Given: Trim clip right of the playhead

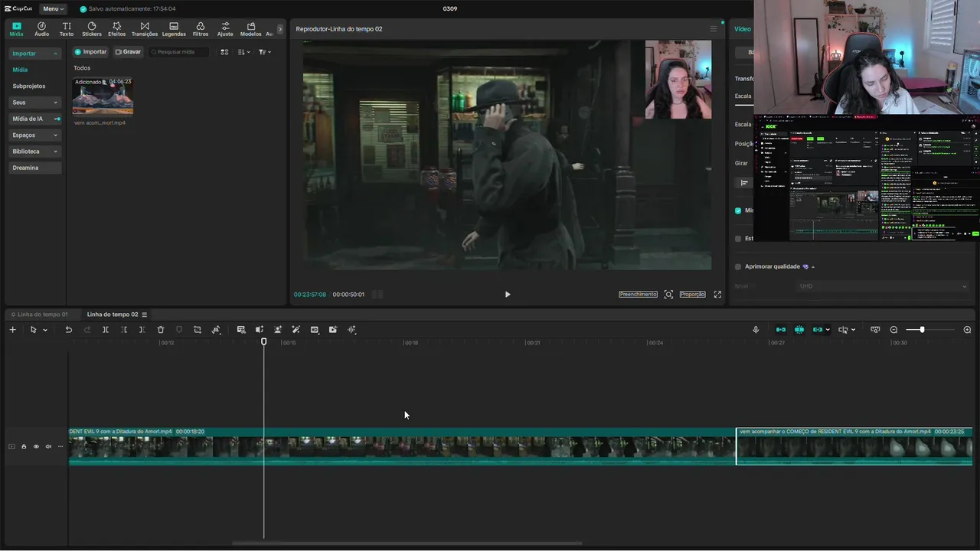Looking at the screenshot, I should 142,330.
